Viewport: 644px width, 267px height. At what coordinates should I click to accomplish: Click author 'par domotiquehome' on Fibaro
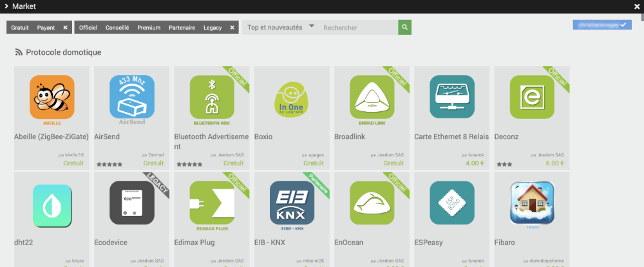point(544,261)
